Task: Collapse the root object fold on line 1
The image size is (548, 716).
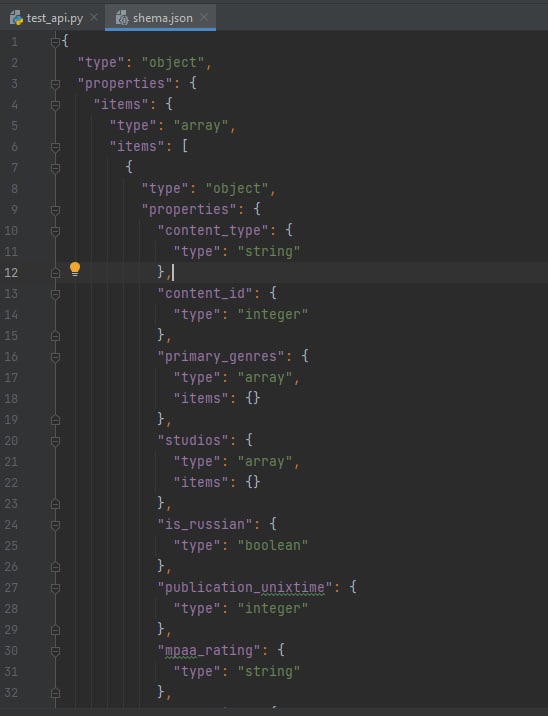Action: [x=55, y=42]
